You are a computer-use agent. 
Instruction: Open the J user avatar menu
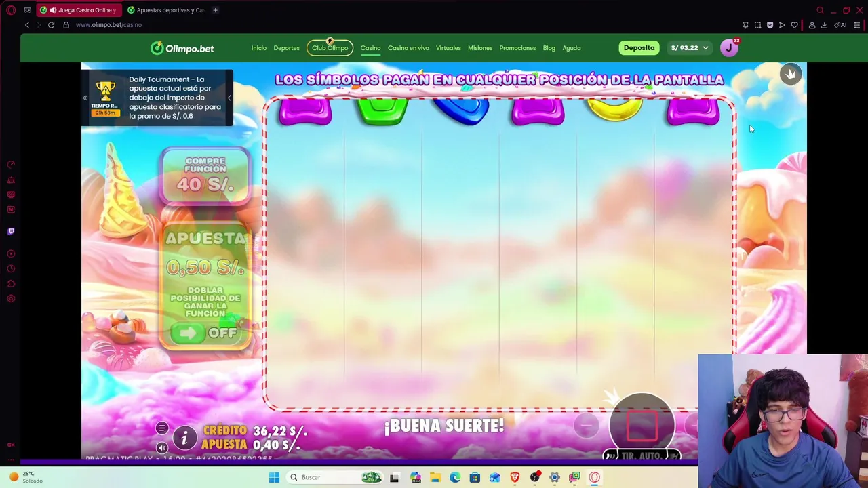729,48
